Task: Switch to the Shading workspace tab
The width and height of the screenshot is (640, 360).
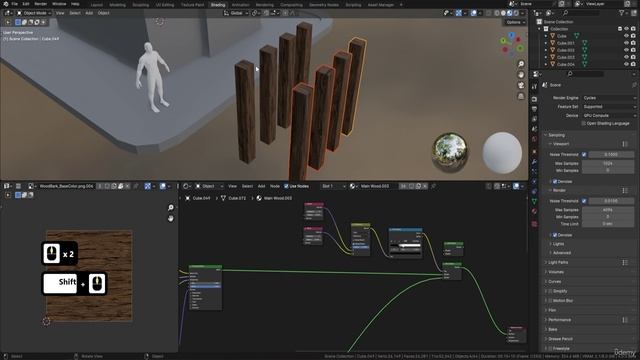Action: [x=218, y=5]
